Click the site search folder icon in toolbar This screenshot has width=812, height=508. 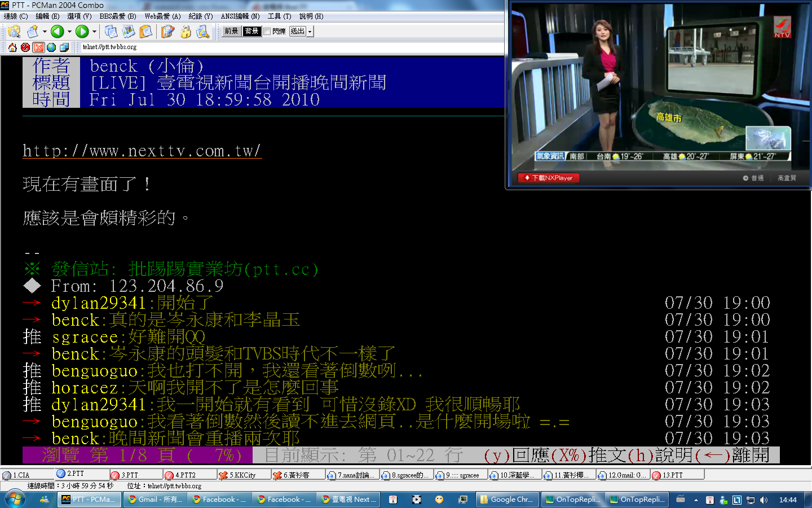(x=14, y=32)
